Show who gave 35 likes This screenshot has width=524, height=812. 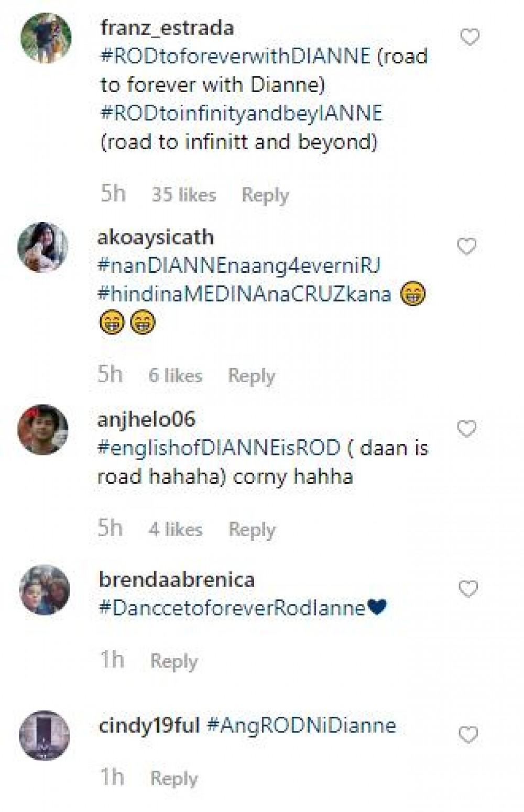[184, 195]
